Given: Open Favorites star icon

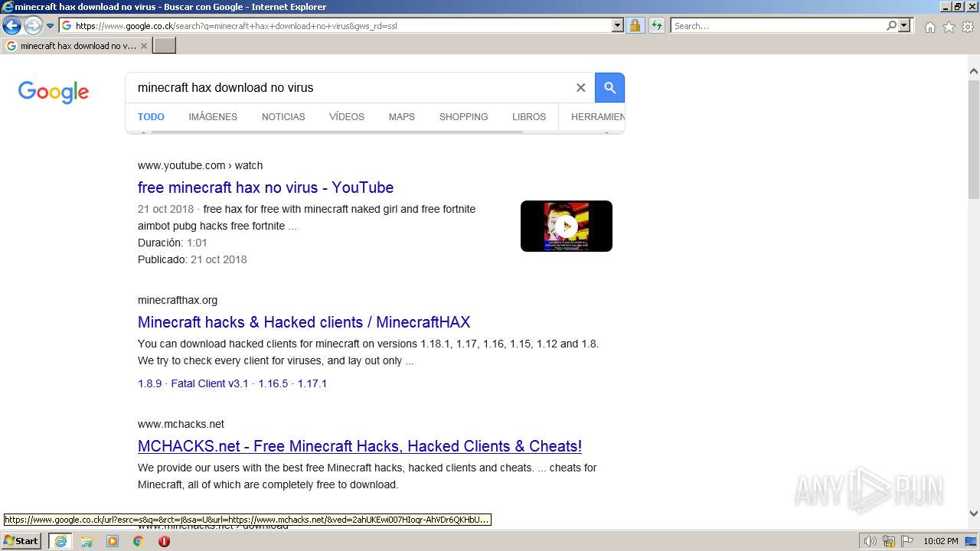Looking at the screenshot, I should point(949,27).
